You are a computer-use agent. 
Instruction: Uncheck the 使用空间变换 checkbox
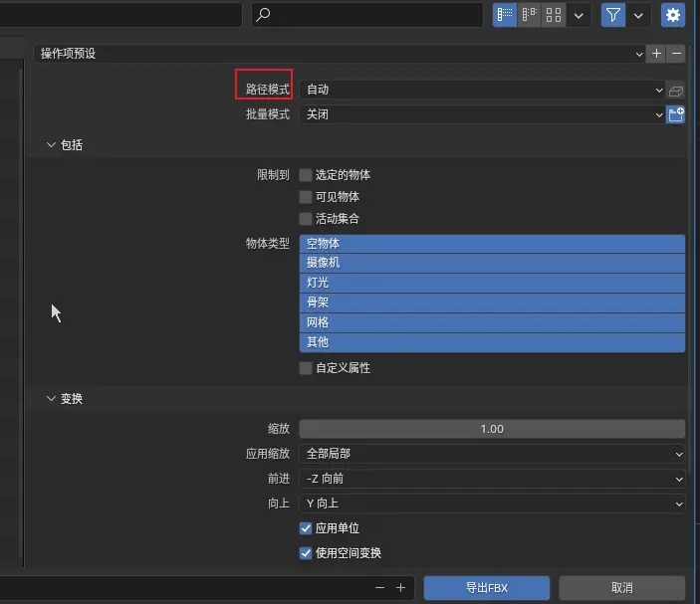(306, 553)
